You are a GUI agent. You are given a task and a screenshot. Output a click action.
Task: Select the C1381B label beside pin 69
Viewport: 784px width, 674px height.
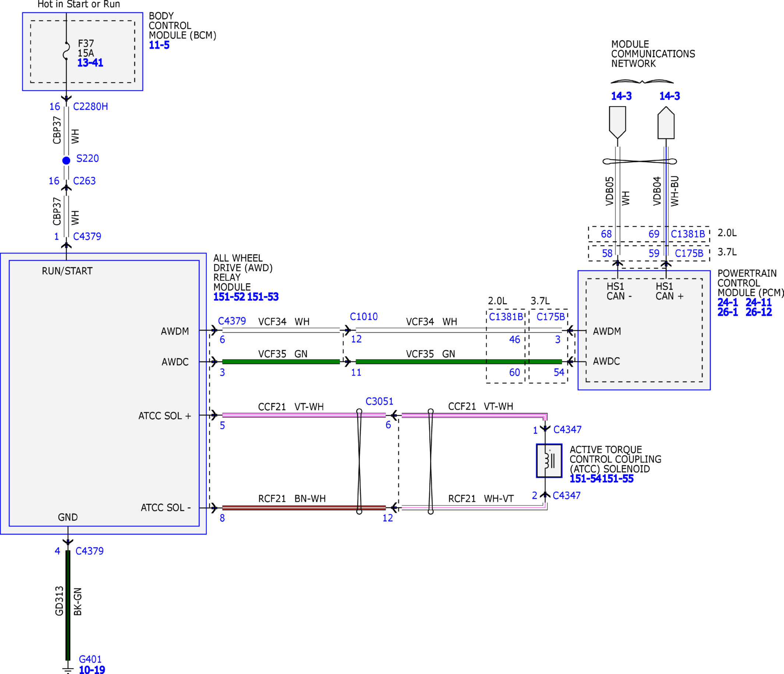[x=688, y=234]
